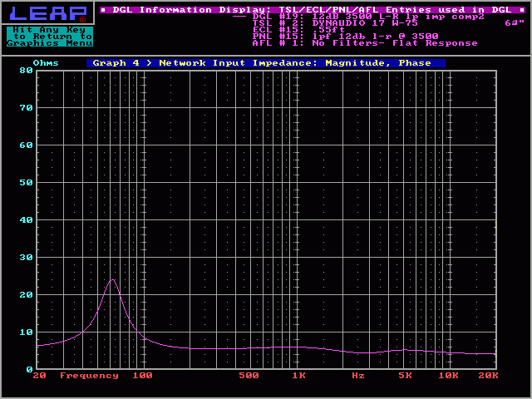Click the 5K frequency axis label
This screenshot has width=532, height=399.
coord(405,376)
